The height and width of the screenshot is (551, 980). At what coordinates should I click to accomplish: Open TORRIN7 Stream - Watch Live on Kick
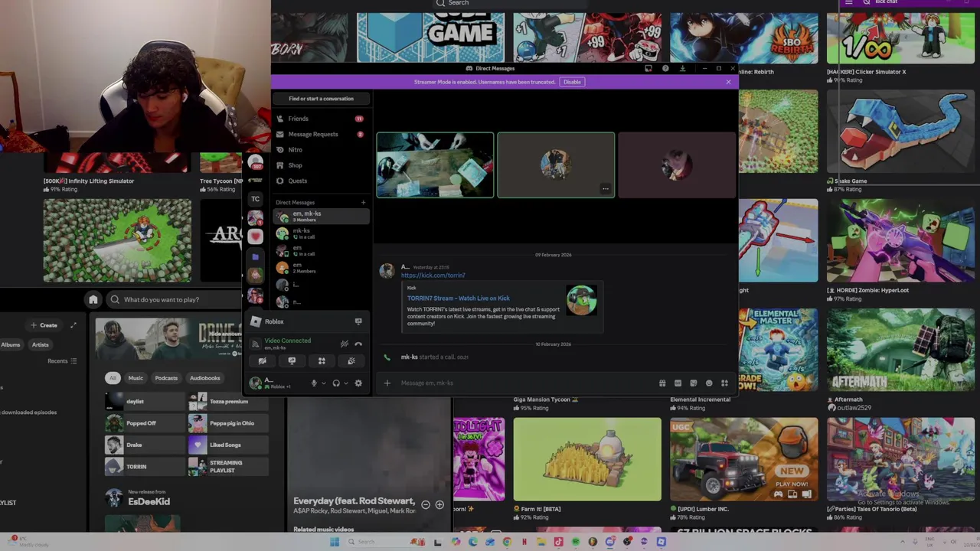point(458,298)
